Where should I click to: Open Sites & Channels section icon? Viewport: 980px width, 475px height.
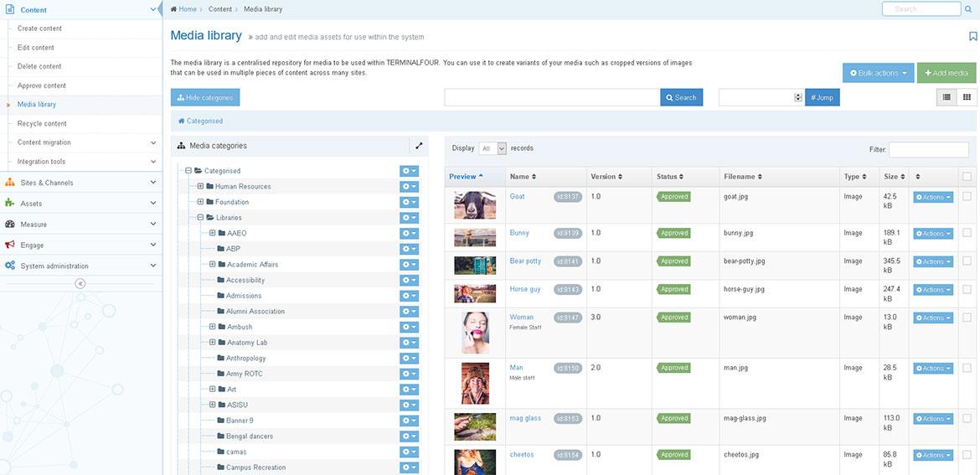pos(10,183)
